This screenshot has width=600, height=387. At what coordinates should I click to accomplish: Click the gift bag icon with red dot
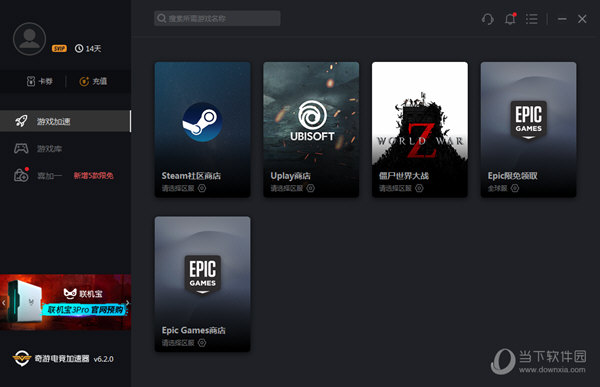pyautogui.click(x=21, y=175)
